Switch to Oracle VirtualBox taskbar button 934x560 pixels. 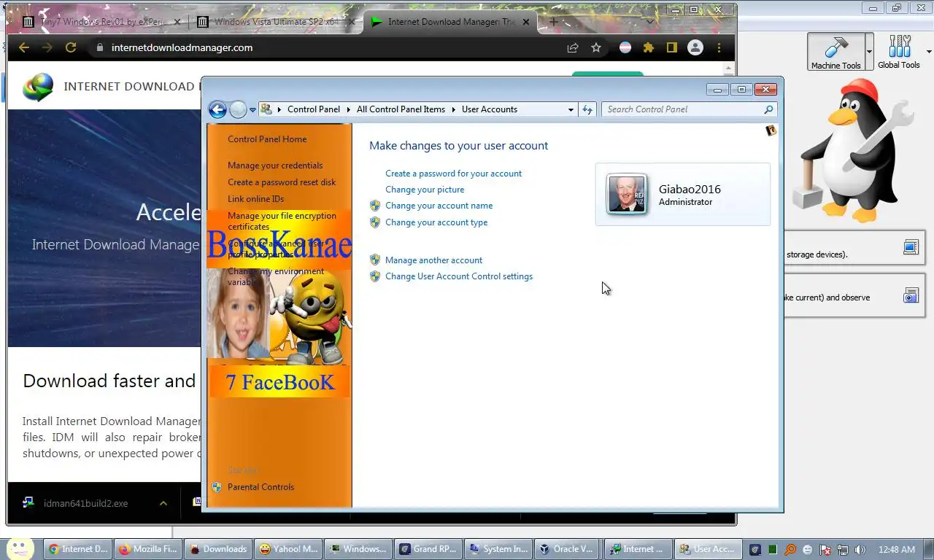pyautogui.click(x=568, y=549)
